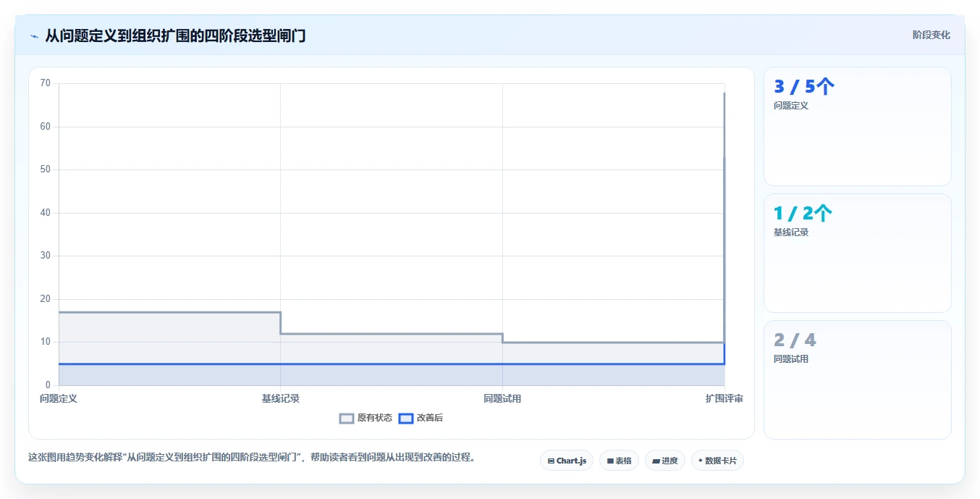Viewport: 980px width, 499px height.
Task: Click the description sentence below the chart
Action: point(252,458)
